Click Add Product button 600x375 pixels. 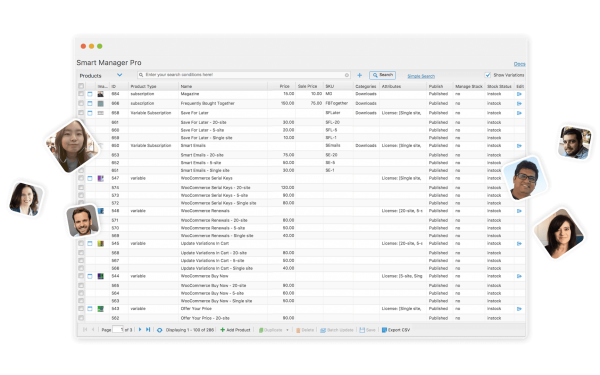235,330
